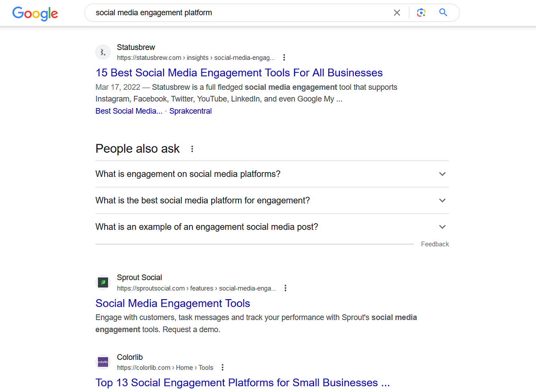Focus the search query input field
This screenshot has height=392, width=536.
click(x=241, y=13)
